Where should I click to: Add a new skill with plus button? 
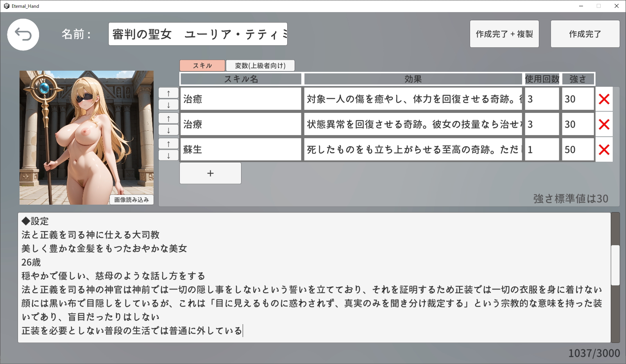point(210,173)
